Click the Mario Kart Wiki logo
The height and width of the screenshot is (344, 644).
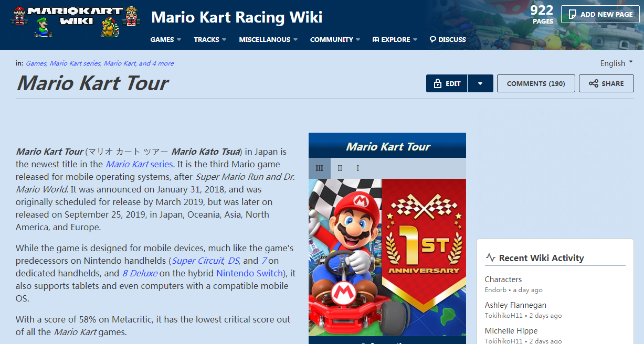[76, 21]
